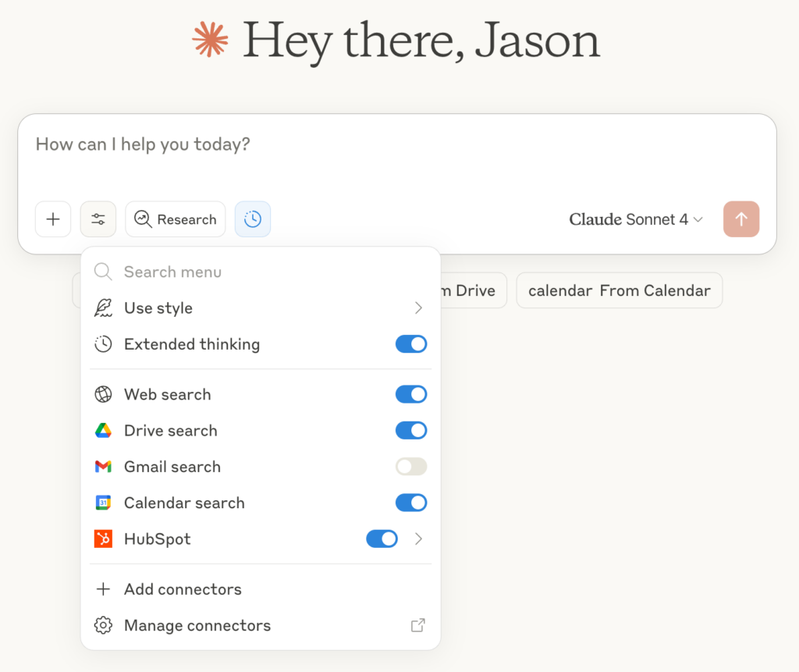This screenshot has height=672, width=799.
Task: Click the Research magnifier icon
Action: point(143,219)
